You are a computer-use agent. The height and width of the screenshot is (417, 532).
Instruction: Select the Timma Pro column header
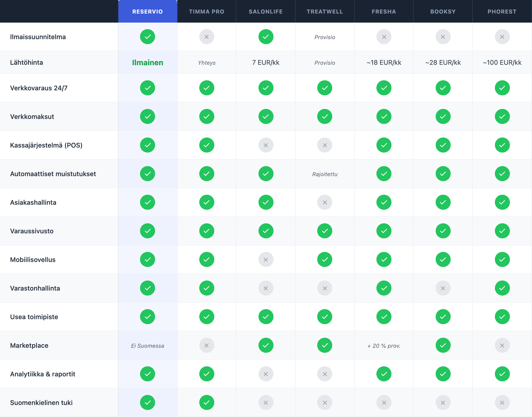tap(207, 11)
